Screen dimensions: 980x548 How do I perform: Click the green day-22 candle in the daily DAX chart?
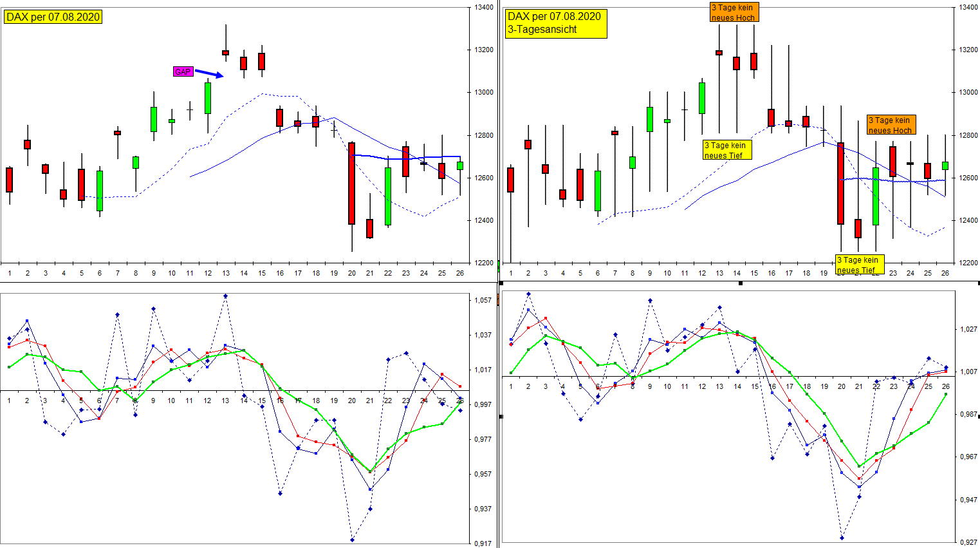pos(388,196)
